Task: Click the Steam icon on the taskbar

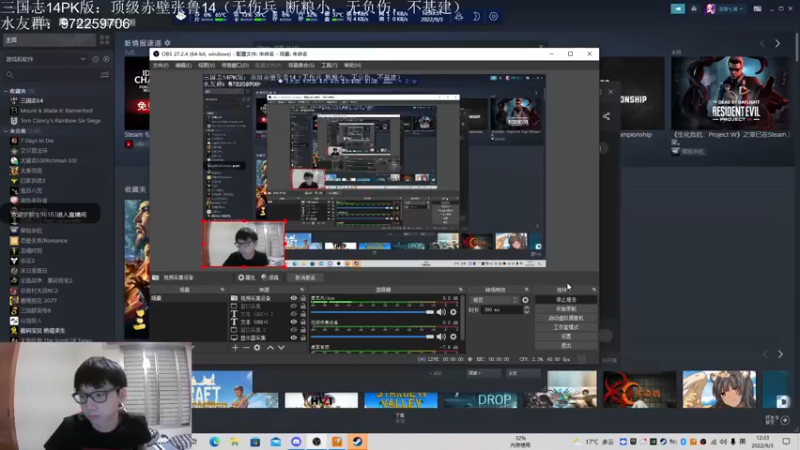Action: [357, 441]
